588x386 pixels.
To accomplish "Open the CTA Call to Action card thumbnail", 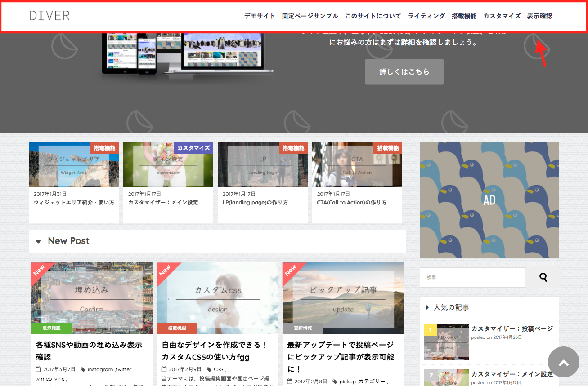I will (x=357, y=165).
